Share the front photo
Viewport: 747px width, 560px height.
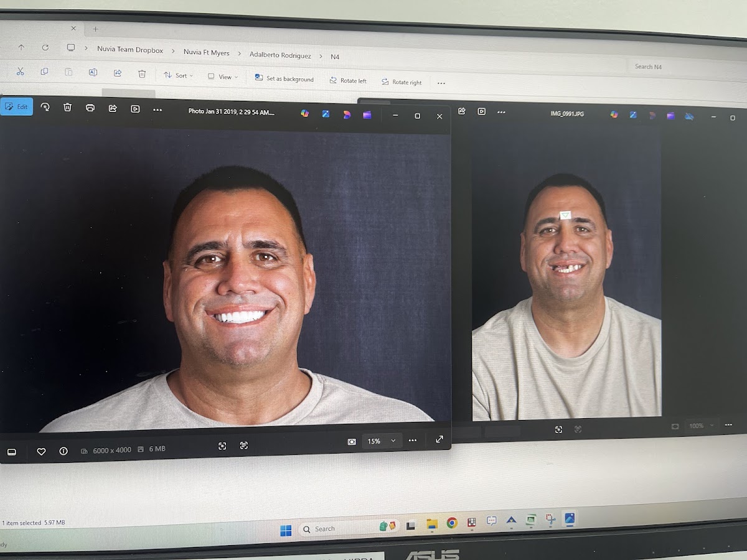(113, 108)
